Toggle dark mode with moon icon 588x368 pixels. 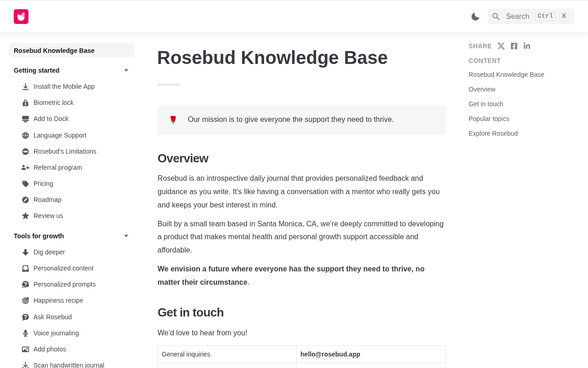coord(475,17)
